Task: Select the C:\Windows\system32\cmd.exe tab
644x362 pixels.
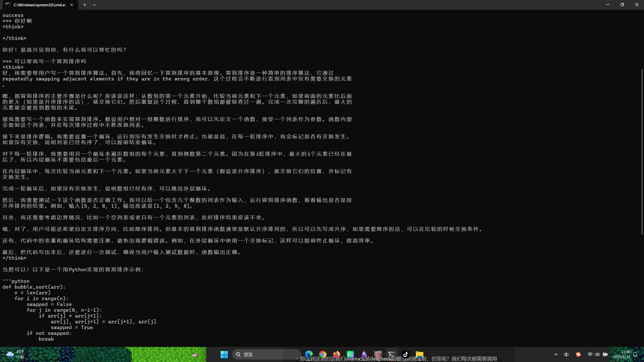Action: click(38, 5)
